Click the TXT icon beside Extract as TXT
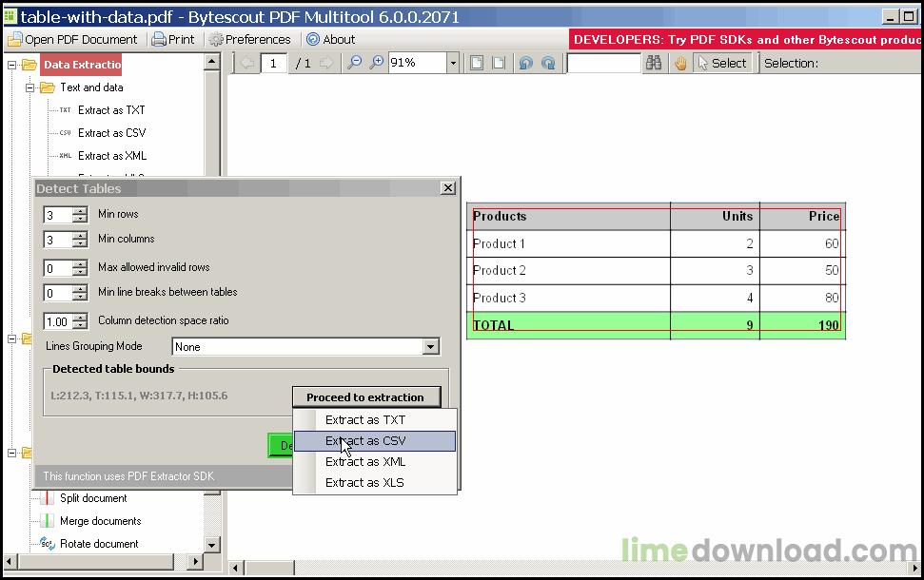The image size is (924, 580). pyautogui.click(x=66, y=110)
